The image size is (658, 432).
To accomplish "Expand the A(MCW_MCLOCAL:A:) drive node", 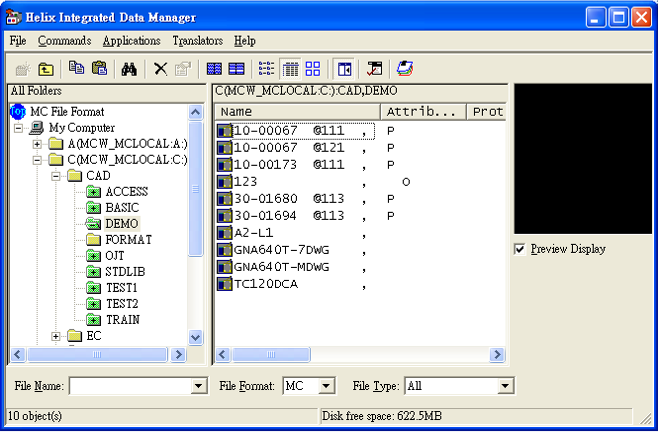I will 37,144.
